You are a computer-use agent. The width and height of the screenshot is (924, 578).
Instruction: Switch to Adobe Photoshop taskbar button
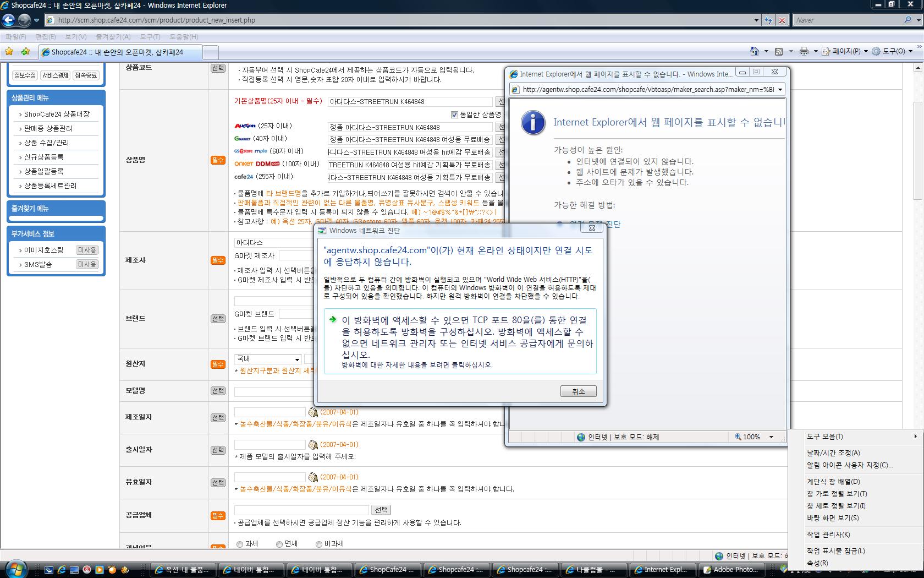click(731, 570)
